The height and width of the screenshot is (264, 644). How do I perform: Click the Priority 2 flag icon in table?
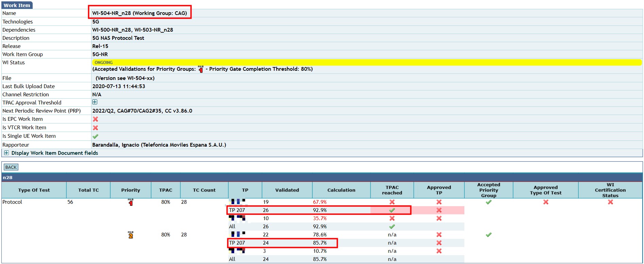pos(131,235)
